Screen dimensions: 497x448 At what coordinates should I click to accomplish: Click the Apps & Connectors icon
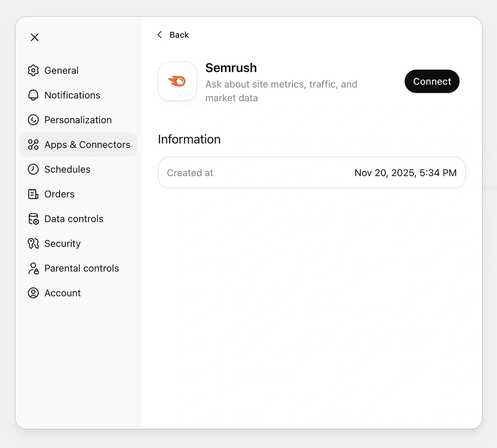(33, 145)
